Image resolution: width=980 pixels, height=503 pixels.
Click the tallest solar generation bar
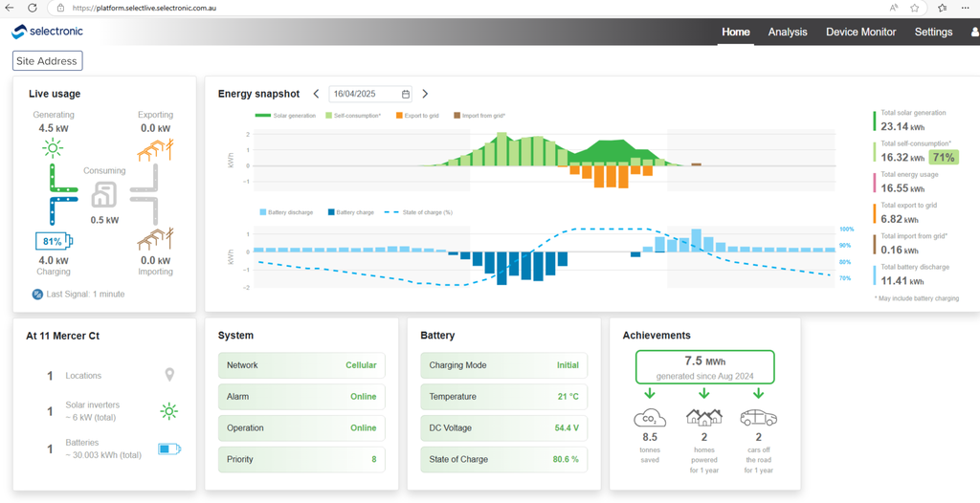click(x=501, y=149)
